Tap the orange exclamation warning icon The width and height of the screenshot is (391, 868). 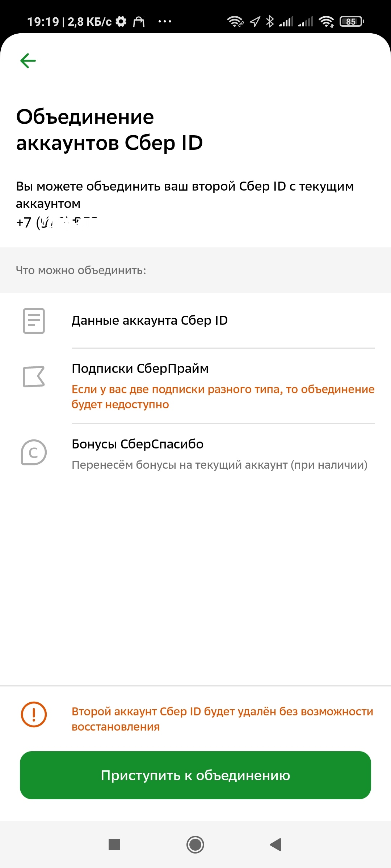[34, 714]
